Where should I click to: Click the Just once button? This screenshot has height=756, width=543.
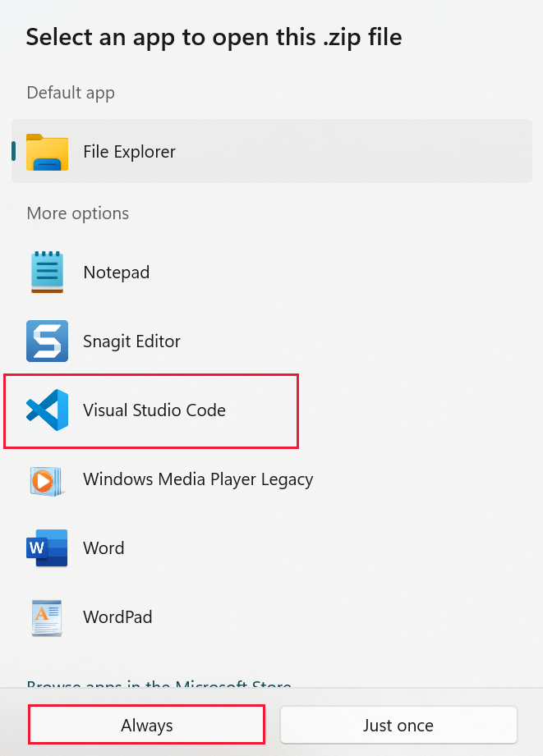(398, 725)
